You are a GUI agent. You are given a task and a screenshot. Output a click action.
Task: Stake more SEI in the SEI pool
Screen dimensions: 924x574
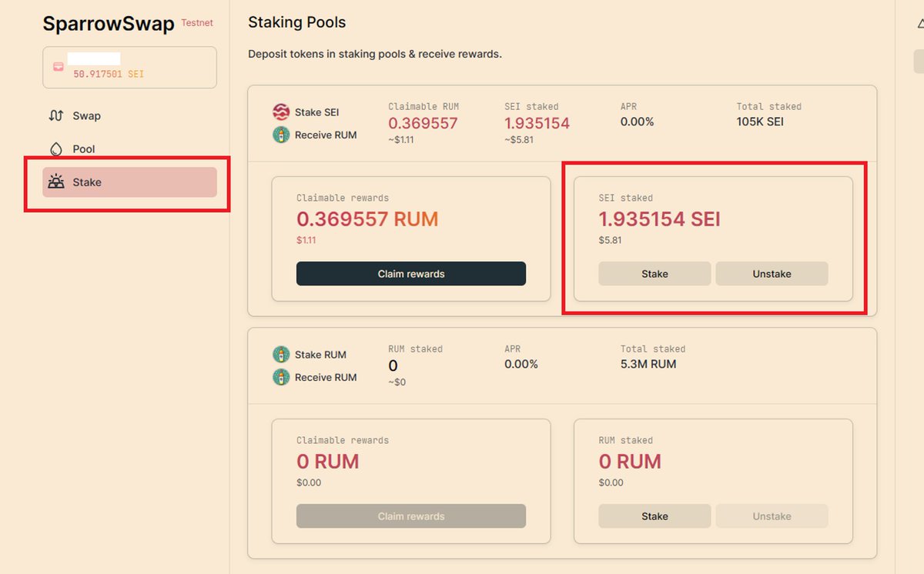[654, 273]
